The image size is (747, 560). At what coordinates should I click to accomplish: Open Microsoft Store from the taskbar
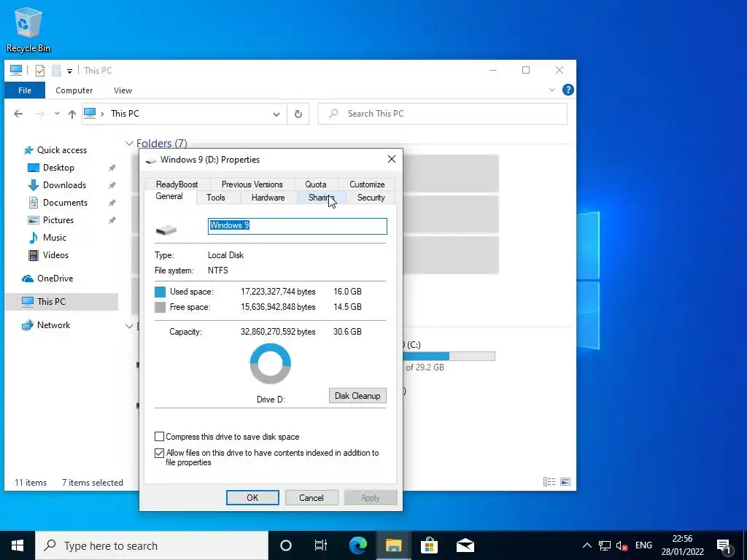(429, 545)
